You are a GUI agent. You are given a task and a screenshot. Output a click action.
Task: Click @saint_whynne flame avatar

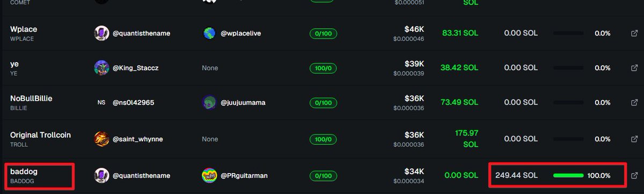[101, 139]
